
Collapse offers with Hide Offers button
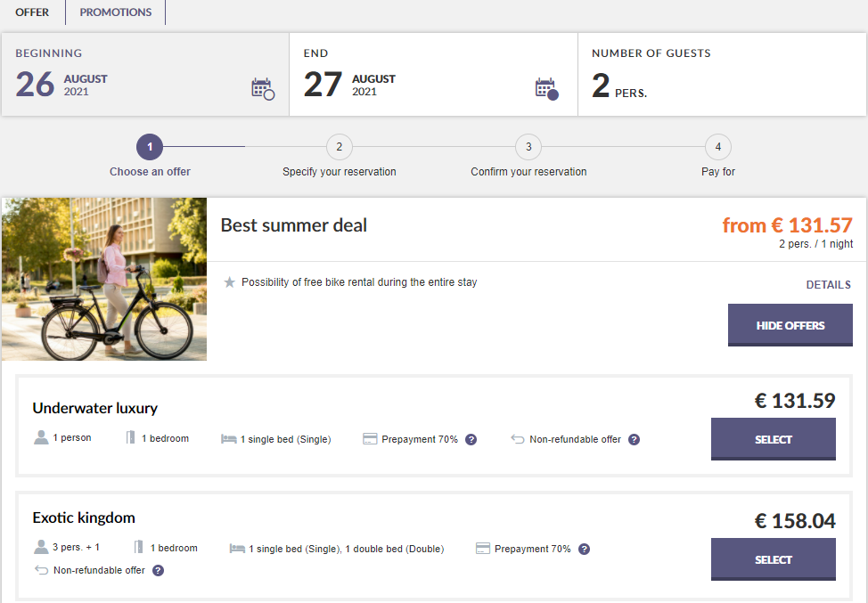pyautogui.click(x=790, y=325)
